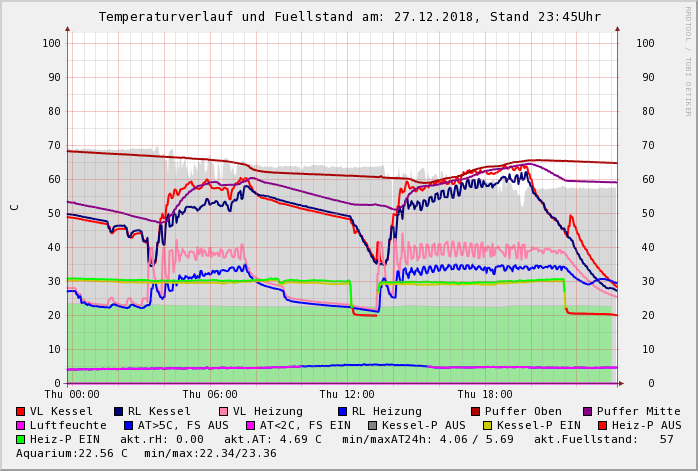Click the gray Kessel-P AUS legend swatch

(372, 425)
